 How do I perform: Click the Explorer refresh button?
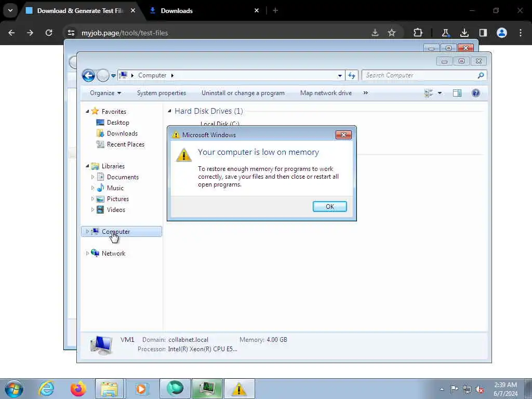point(352,76)
